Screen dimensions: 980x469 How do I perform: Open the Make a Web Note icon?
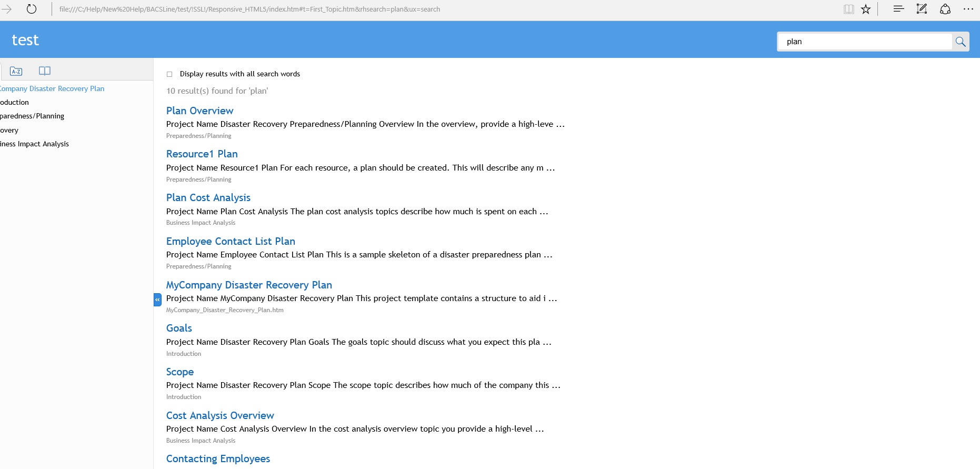pyautogui.click(x=922, y=9)
